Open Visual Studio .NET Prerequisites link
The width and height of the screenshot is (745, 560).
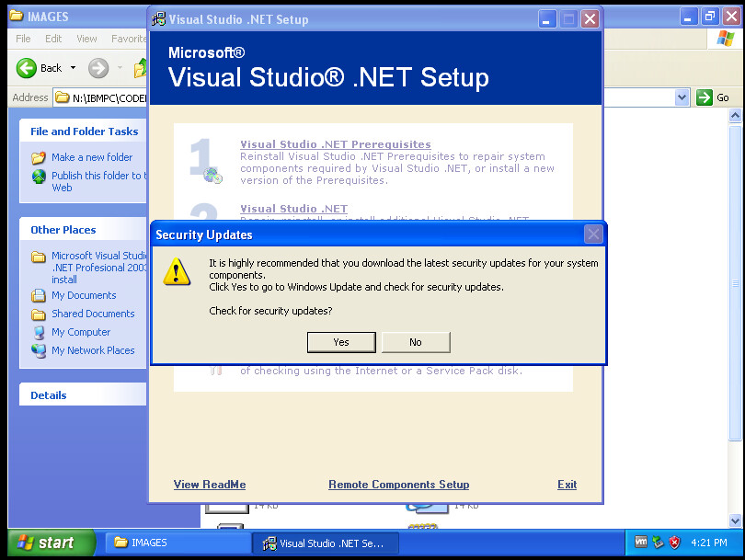pos(336,144)
